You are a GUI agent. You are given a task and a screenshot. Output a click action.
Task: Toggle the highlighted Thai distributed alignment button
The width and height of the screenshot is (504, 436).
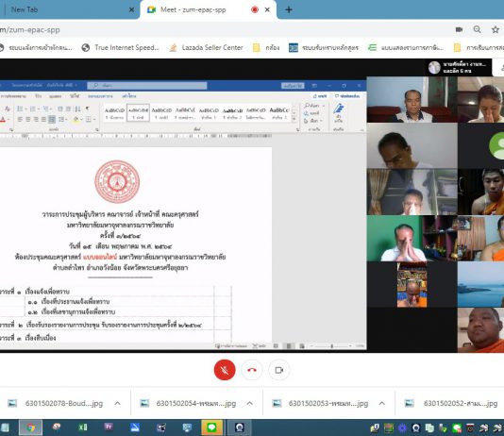pos(52,119)
